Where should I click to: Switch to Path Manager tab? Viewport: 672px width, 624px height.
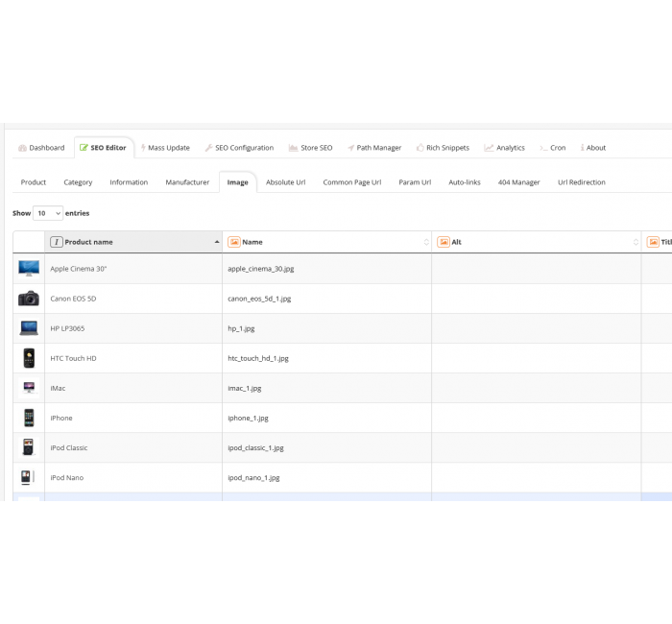coord(374,148)
